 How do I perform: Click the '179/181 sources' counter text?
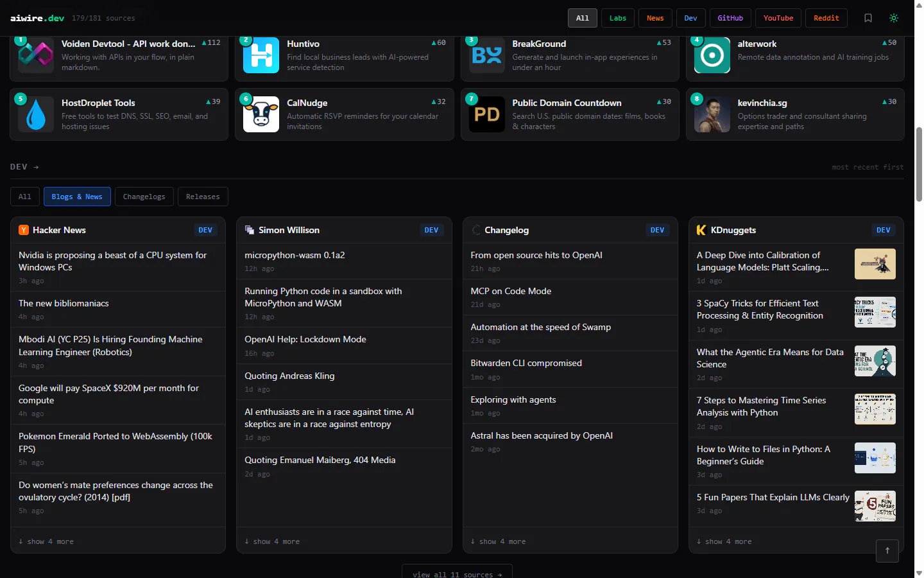click(103, 18)
